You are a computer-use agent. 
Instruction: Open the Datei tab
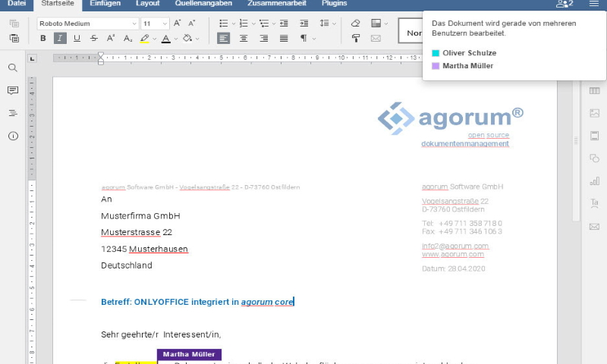point(17,4)
